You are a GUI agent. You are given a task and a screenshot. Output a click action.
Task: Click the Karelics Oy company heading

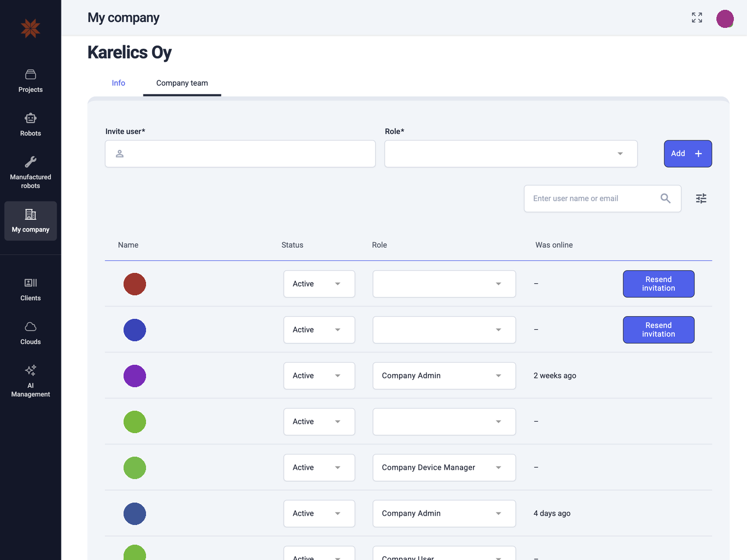point(130,52)
